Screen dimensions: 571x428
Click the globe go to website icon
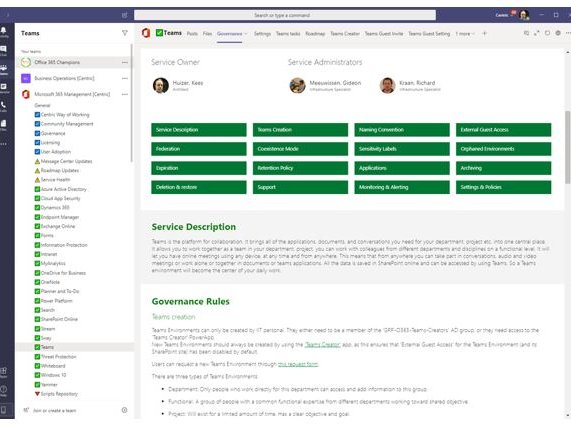(x=558, y=33)
